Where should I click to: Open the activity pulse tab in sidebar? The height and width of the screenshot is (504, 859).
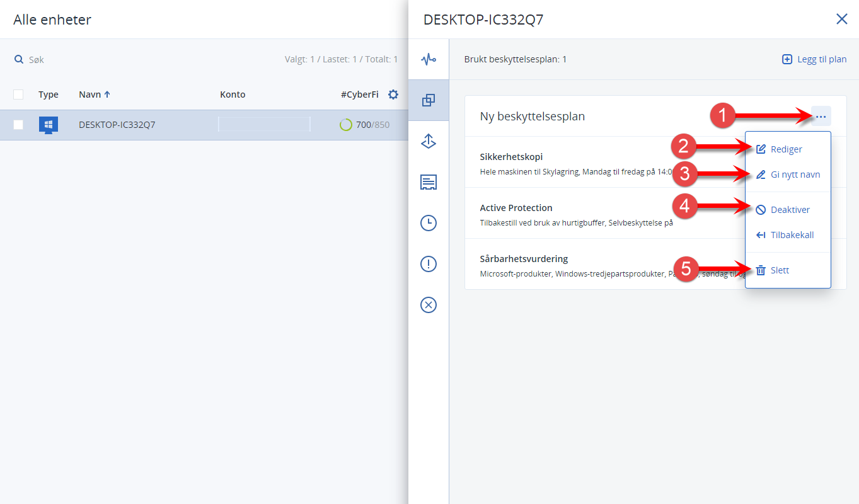(429, 59)
